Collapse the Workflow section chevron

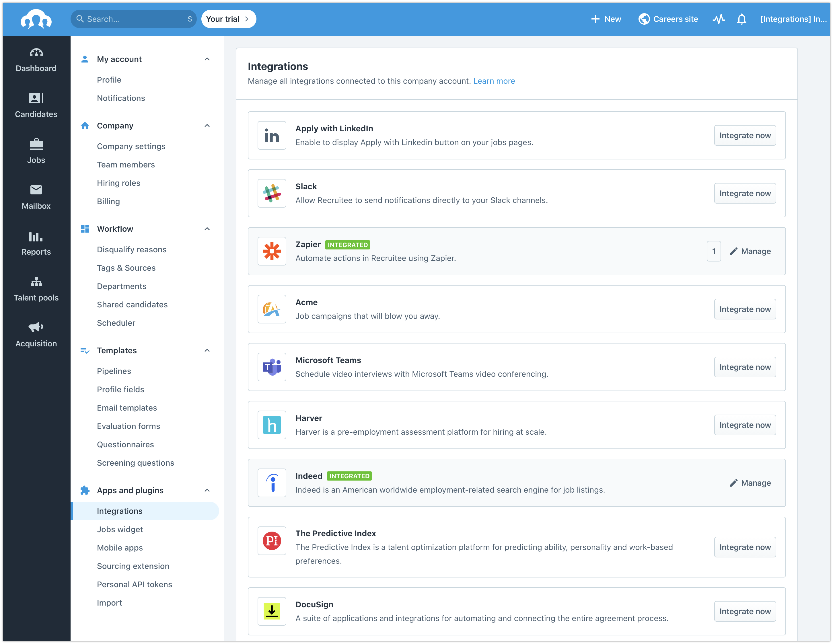pos(207,229)
